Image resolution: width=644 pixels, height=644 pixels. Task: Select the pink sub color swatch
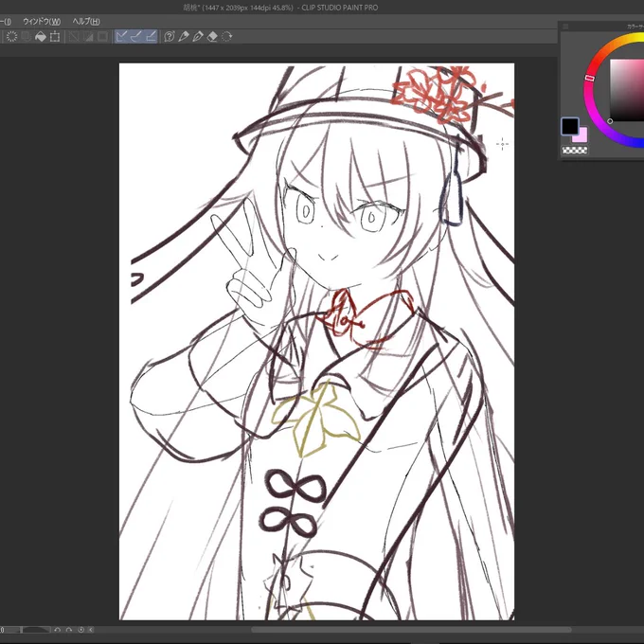click(x=581, y=136)
